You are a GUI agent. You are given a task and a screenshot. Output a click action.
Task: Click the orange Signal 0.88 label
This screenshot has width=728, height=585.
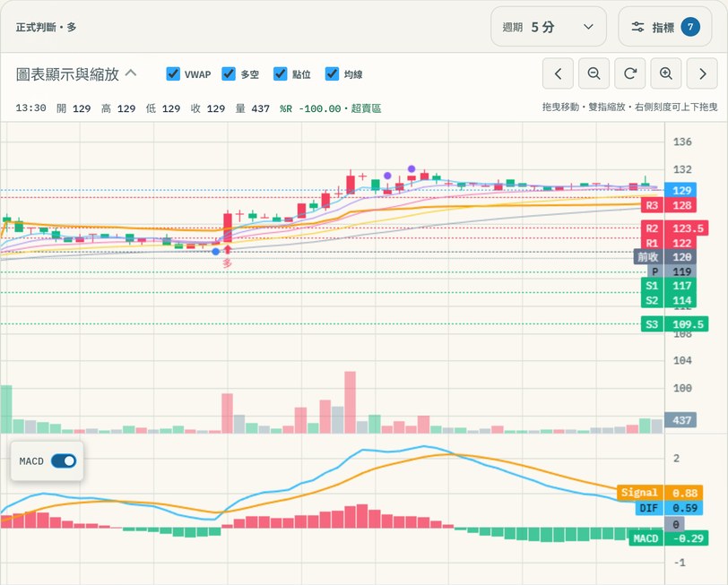point(660,493)
